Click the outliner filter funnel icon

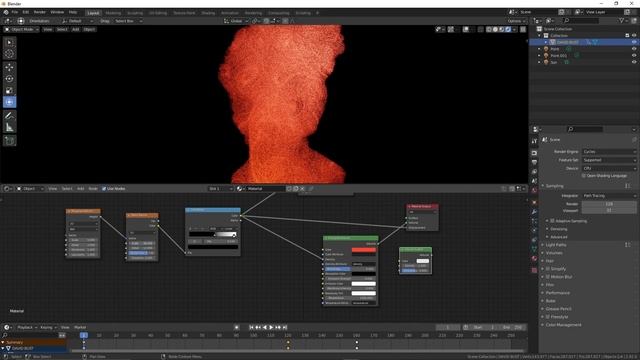point(622,20)
